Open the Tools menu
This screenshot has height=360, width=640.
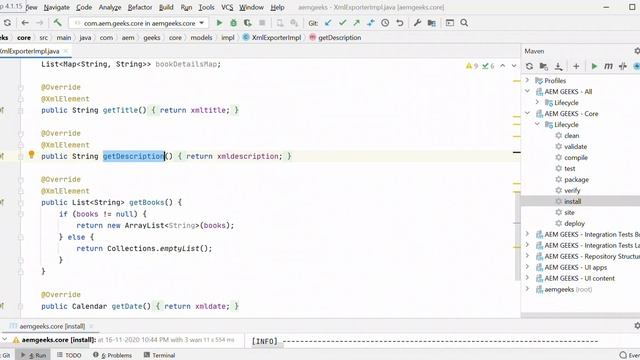point(206,7)
